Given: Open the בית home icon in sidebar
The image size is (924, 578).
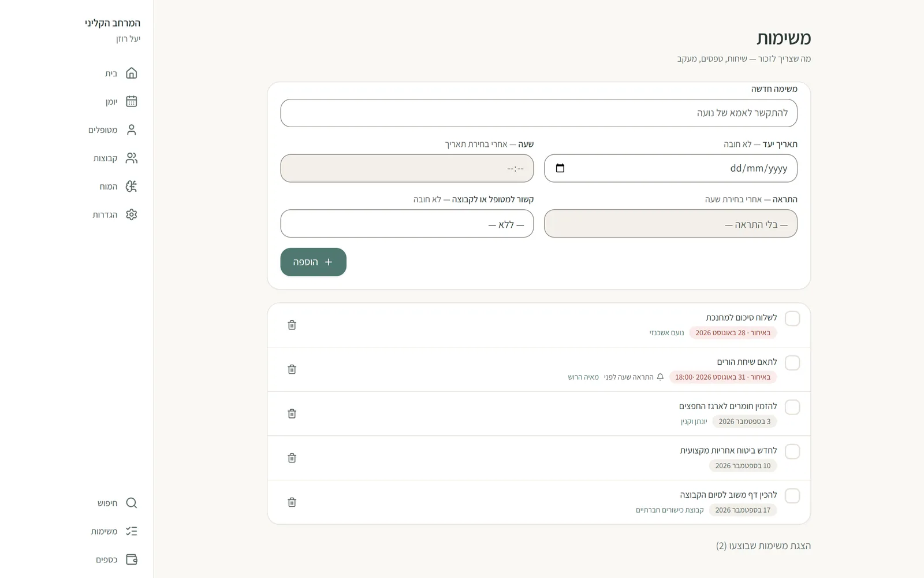Looking at the screenshot, I should click(x=132, y=73).
